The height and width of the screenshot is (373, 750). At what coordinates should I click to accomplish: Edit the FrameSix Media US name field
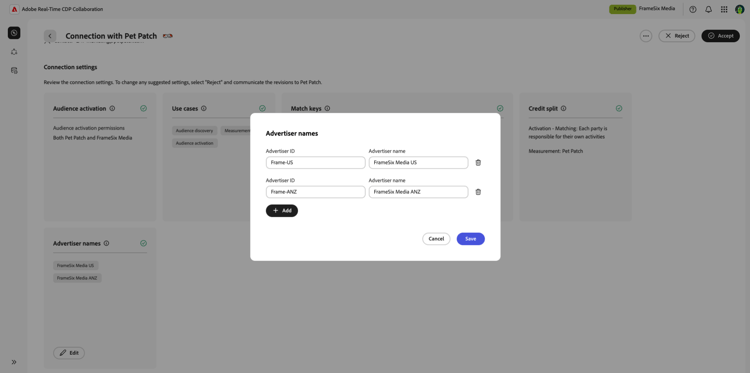[419, 163]
